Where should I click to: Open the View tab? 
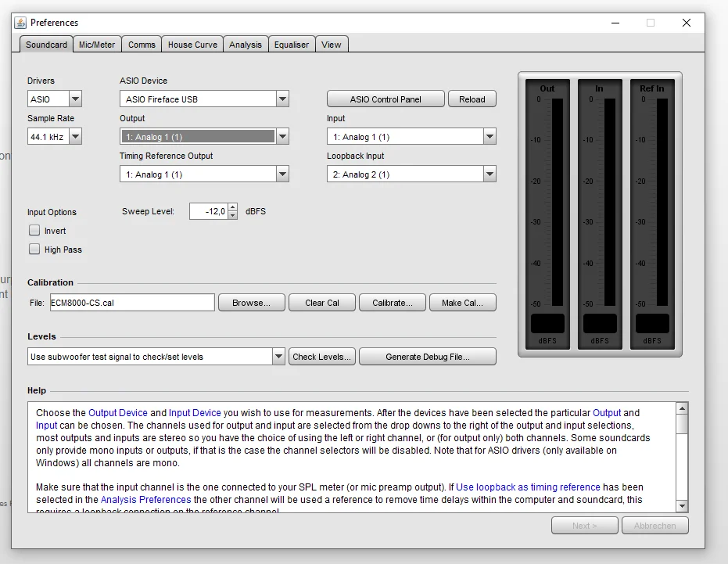coord(331,45)
